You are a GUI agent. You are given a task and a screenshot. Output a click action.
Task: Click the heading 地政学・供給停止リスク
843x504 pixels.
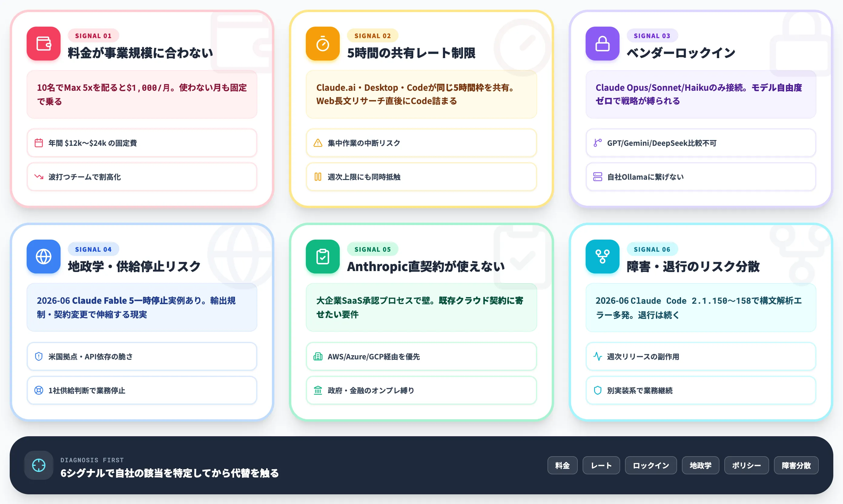click(x=134, y=266)
